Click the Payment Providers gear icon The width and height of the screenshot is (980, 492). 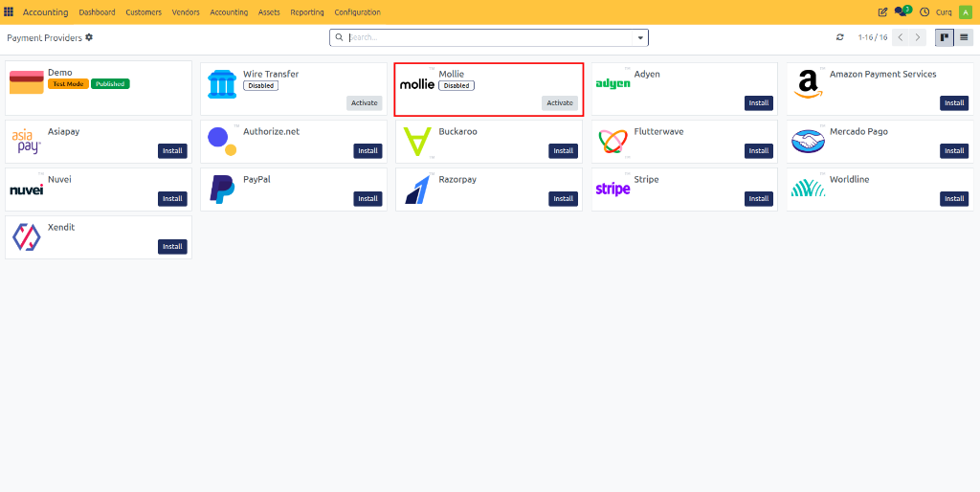coord(89,37)
